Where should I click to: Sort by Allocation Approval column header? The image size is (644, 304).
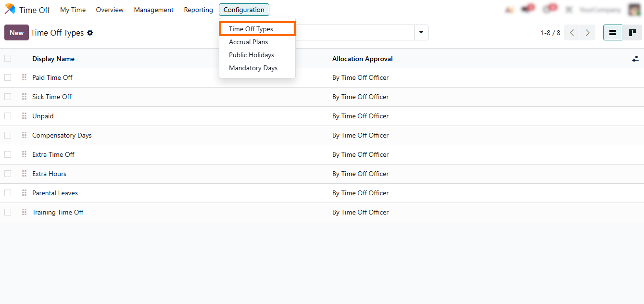[362, 59]
